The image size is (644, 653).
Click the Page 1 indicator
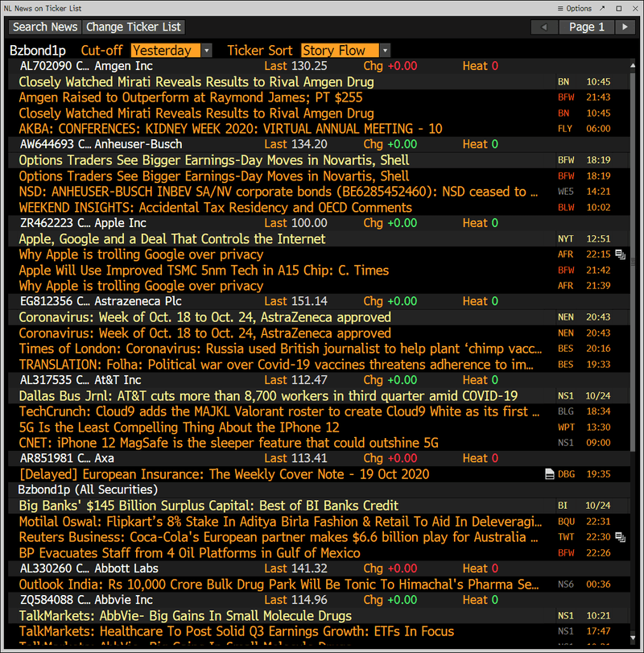click(x=586, y=27)
